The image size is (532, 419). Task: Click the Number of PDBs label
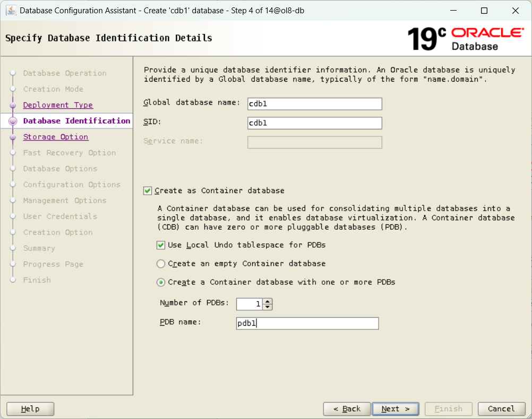194,303
